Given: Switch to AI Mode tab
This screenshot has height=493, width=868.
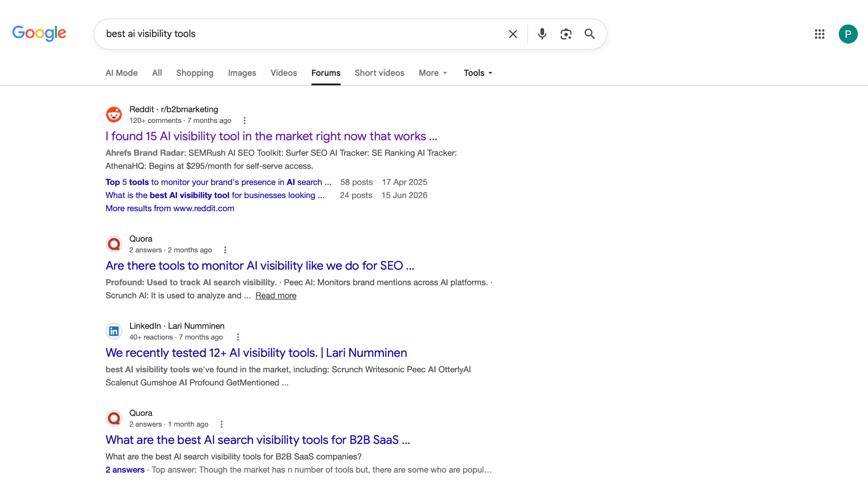Looking at the screenshot, I should [122, 73].
